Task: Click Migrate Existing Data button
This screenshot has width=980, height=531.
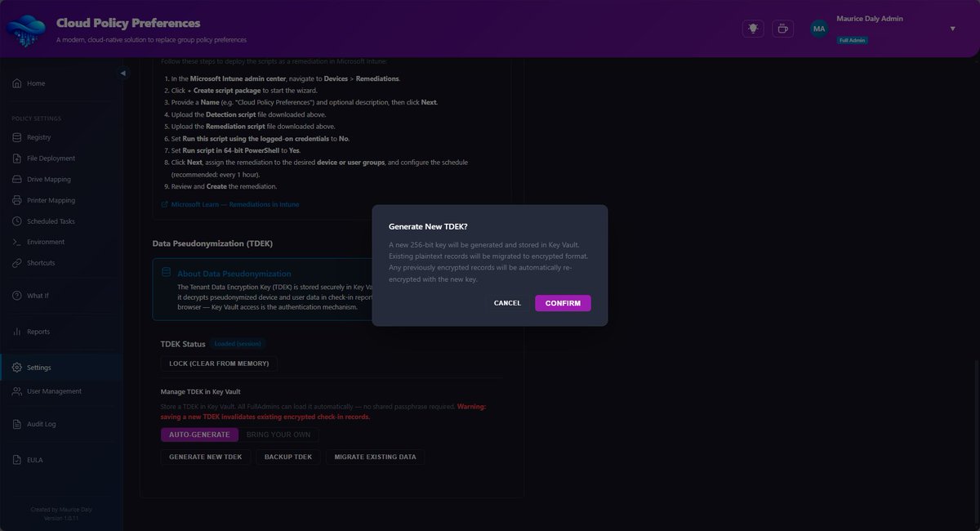Action: coord(375,457)
